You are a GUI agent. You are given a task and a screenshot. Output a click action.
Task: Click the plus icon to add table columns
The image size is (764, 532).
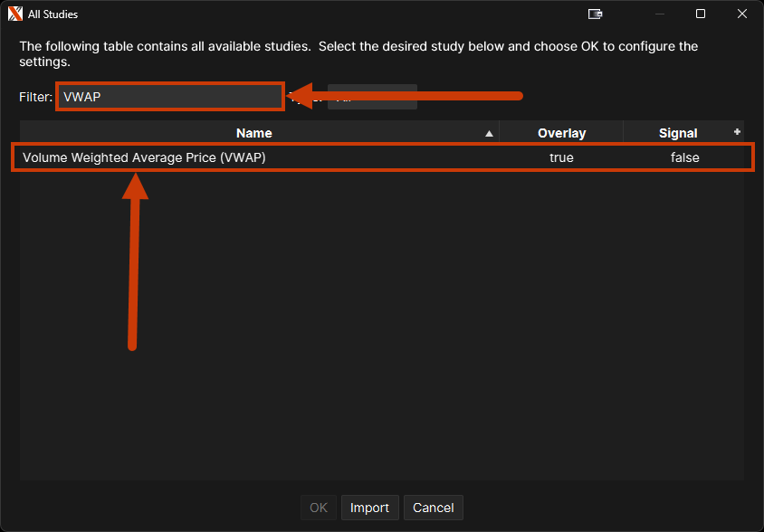pos(737,132)
